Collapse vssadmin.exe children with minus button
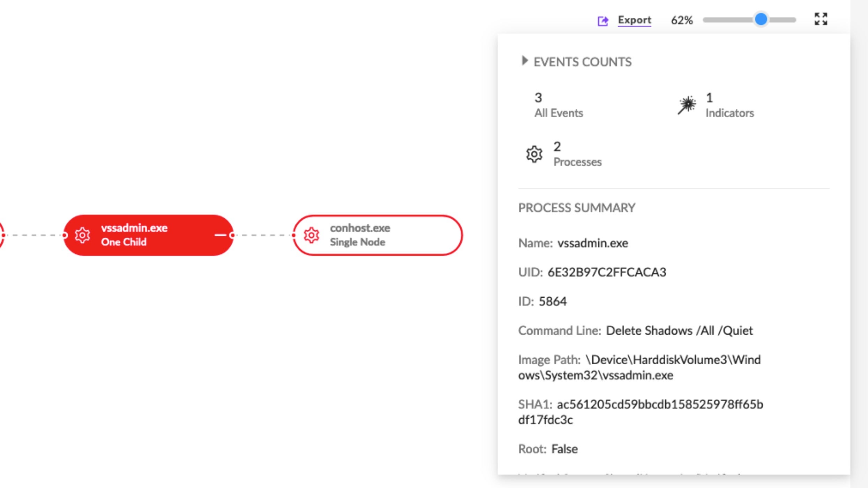Image resolution: width=868 pixels, height=488 pixels. coord(220,235)
